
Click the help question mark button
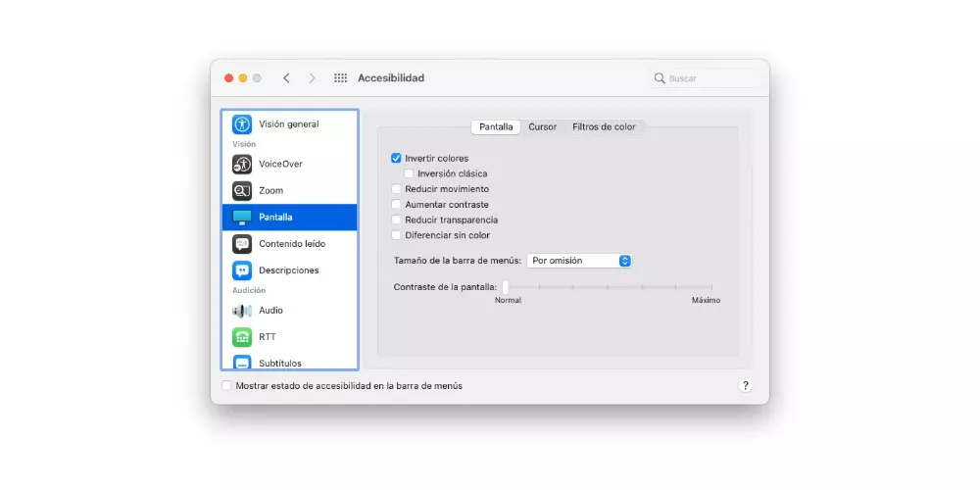point(745,386)
